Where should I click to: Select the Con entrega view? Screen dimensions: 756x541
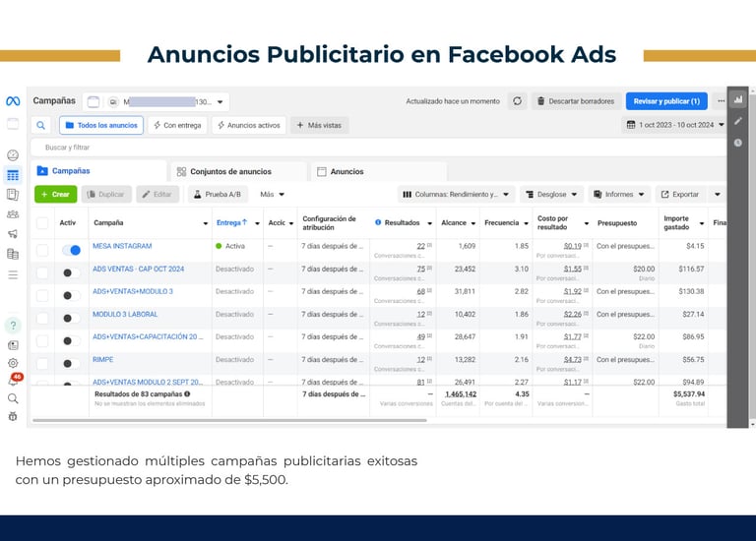tap(177, 125)
